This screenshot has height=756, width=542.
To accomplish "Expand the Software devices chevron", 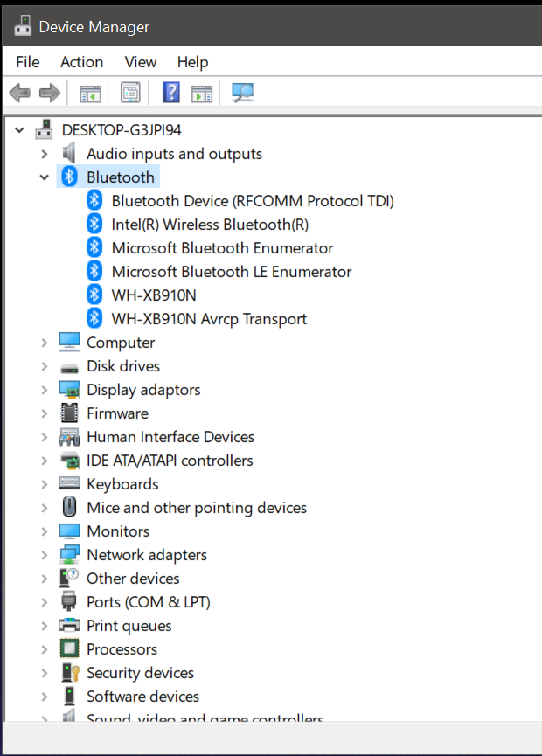I will [x=45, y=697].
